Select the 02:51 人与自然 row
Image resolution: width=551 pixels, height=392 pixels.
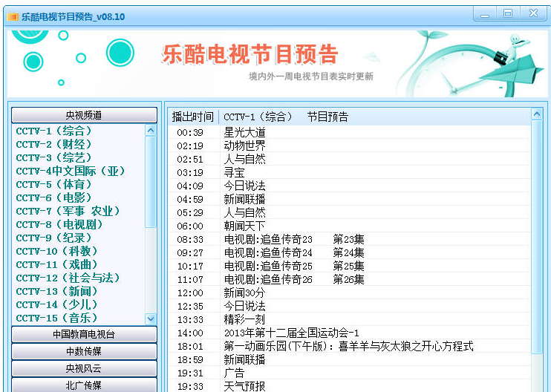point(349,159)
